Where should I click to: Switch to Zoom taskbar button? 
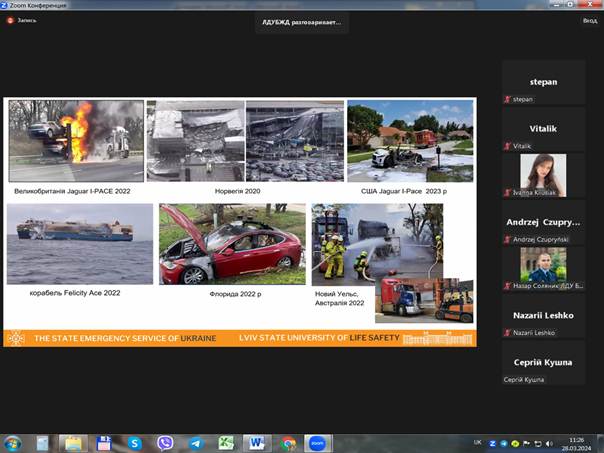318,442
